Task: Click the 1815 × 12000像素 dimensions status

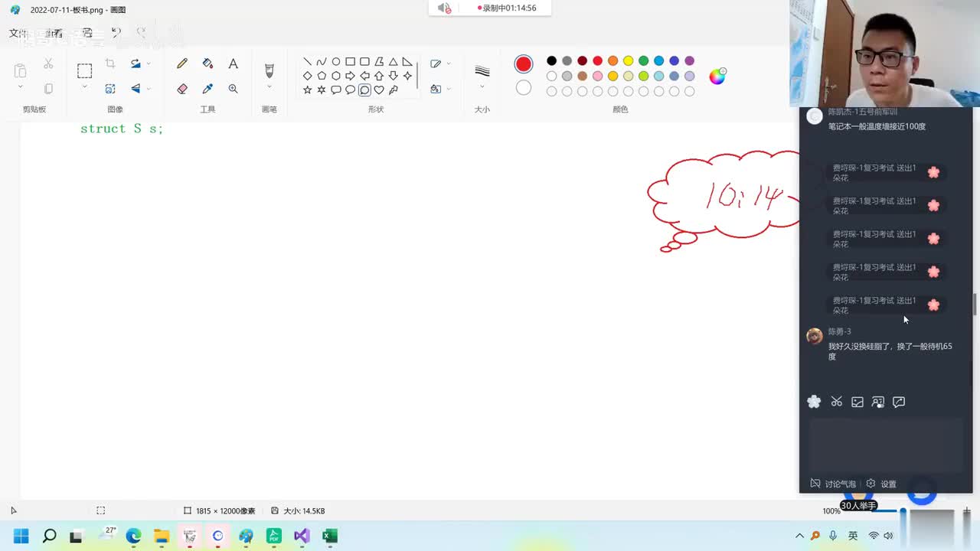Action: [220, 510]
